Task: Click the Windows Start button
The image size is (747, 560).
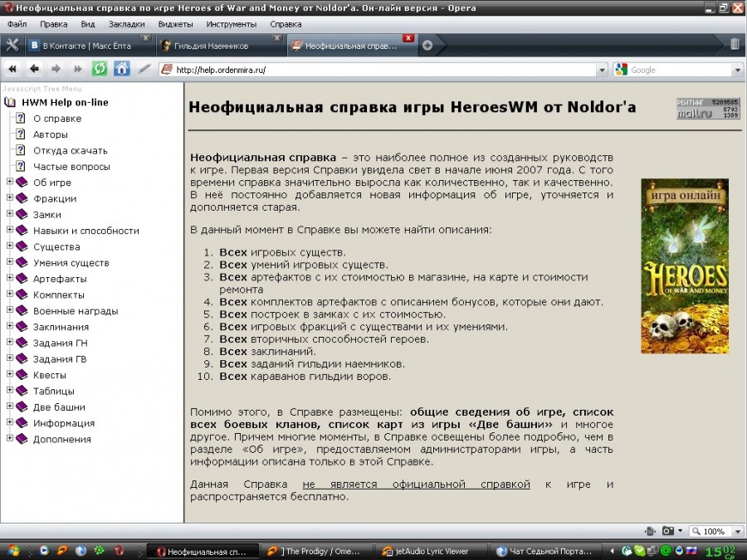Action: tap(13, 552)
